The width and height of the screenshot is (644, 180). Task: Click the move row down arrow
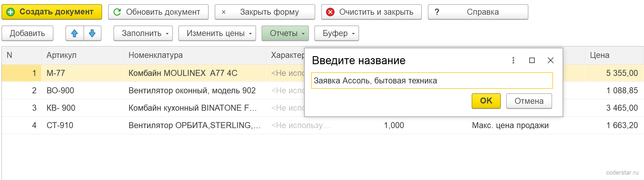point(92,33)
